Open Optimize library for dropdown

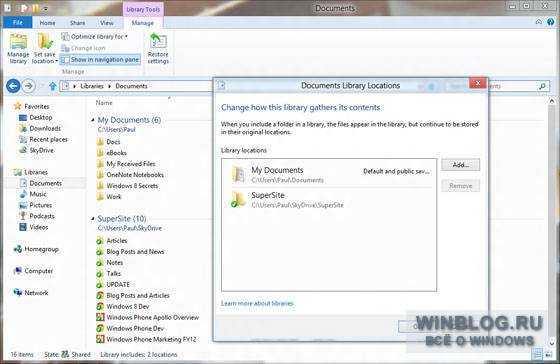pos(95,36)
